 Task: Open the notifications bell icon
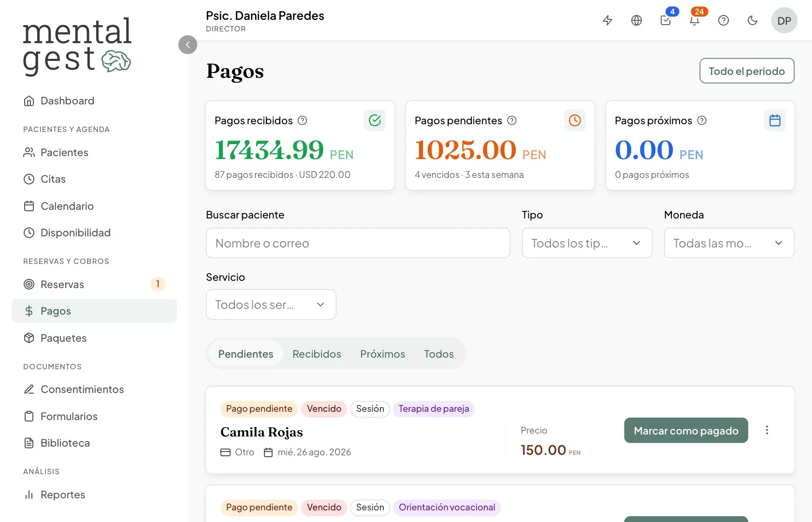[695, 20]
